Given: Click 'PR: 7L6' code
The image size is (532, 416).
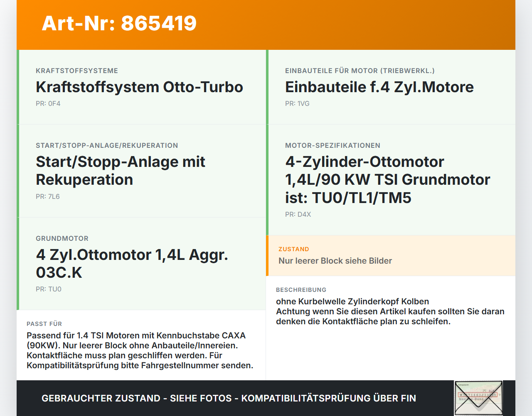Looking at the screenshot, I should (x=48, y=196).
